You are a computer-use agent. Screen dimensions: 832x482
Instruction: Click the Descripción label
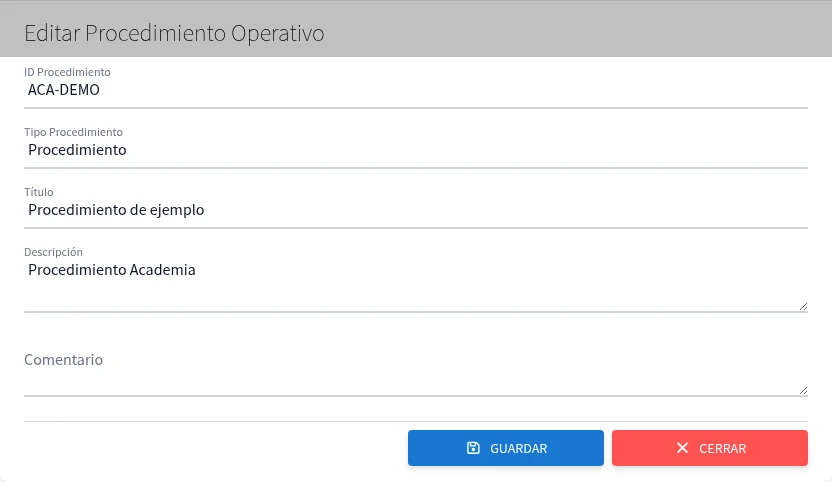pos(54,252)
